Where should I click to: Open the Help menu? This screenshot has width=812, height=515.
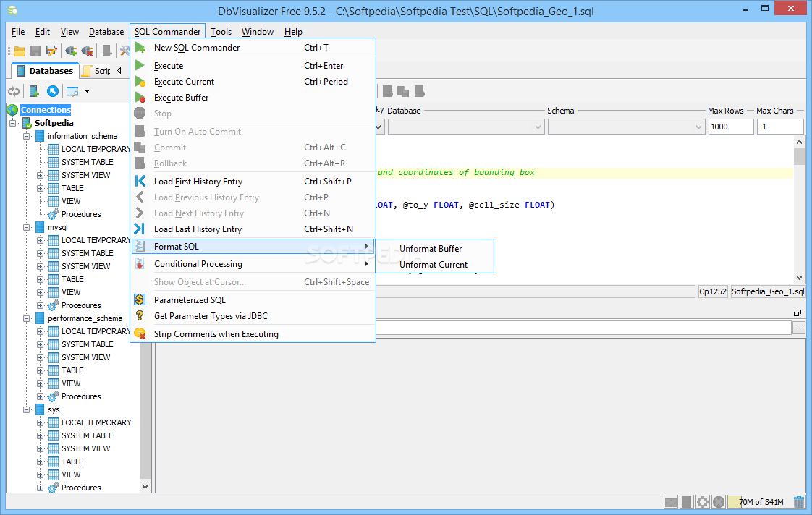point(293,32)
